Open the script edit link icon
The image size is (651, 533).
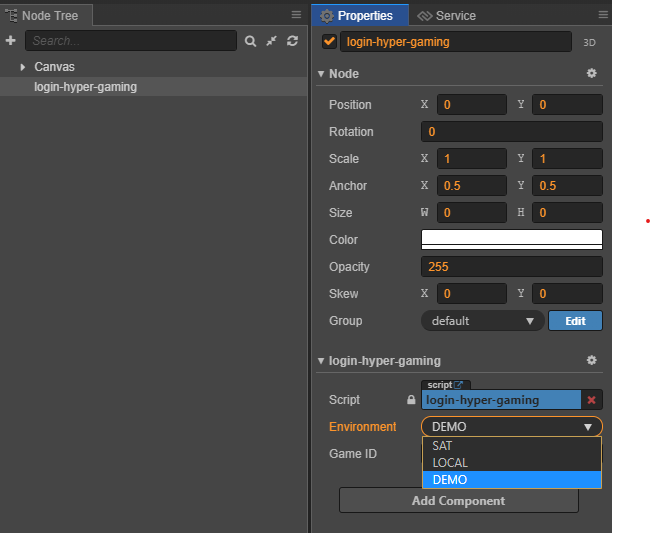tap(458, 385)
